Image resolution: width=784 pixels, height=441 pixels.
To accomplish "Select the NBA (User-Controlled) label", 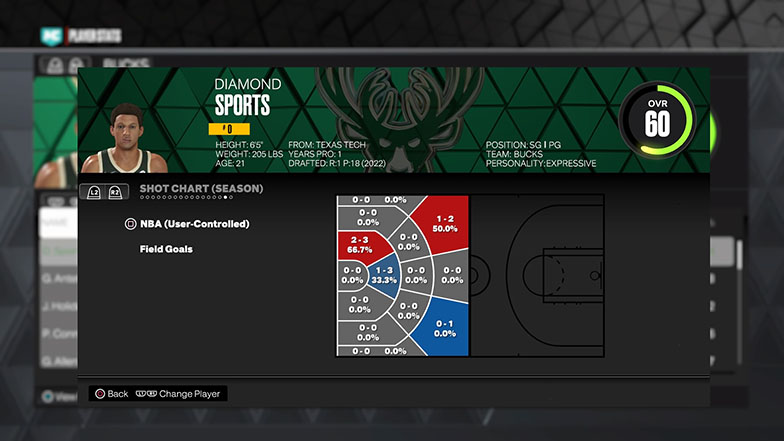I will click(x=194, y=224).
